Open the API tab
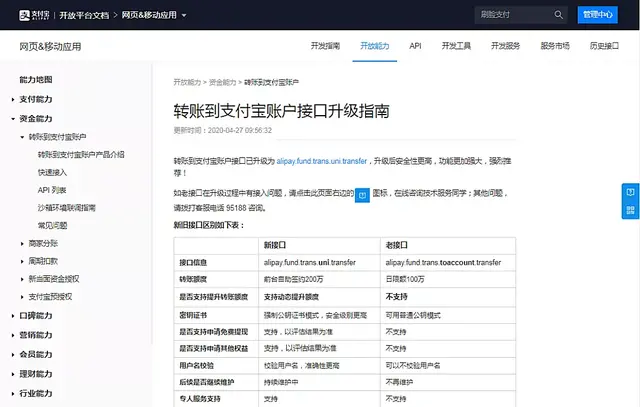Viewport: 640px width, 407px height. point(415,46)
